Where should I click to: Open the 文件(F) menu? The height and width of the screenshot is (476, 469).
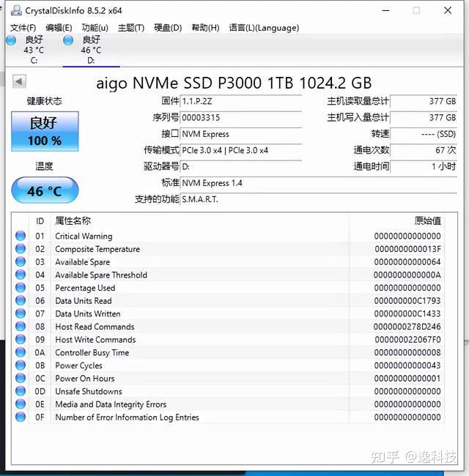pos(23,28)
